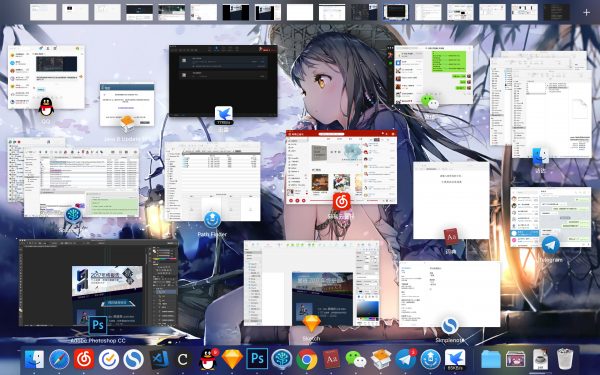Open the document file beside the Trash
Screen dimensions: 600x375
[540, 360]
